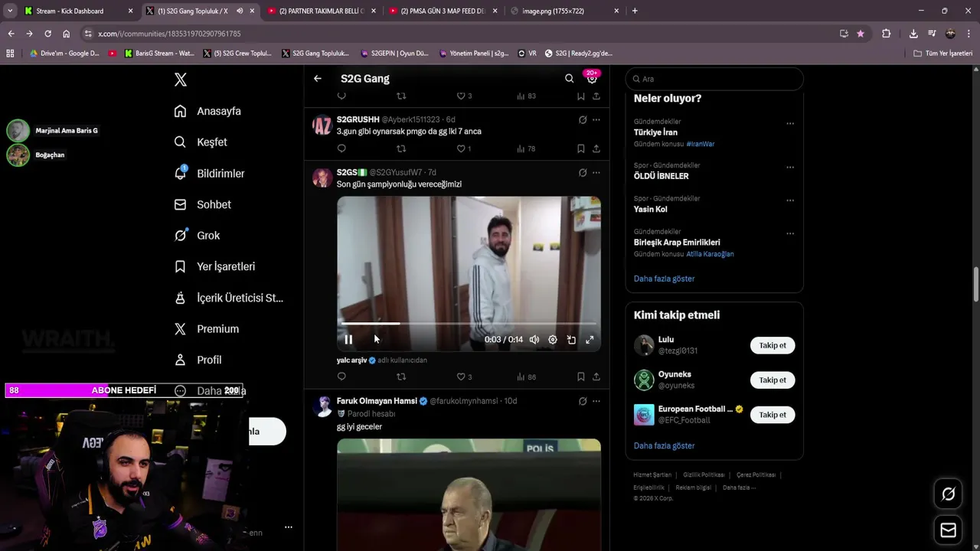980x551 pixels.
Task: Show more follow suggestions link
Action: (x=665, y=445)
